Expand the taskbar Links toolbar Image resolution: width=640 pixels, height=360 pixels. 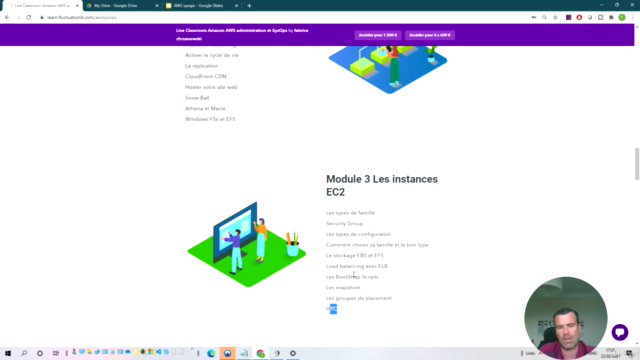tap(530, 353)
